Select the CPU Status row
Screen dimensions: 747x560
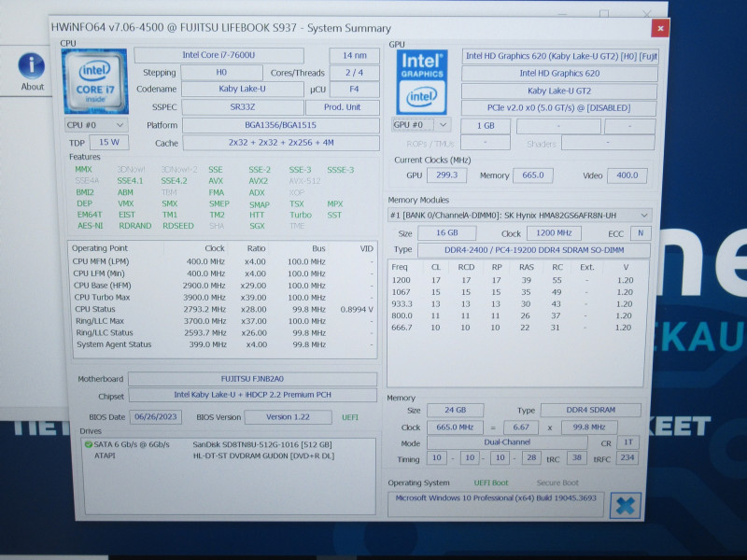click(223, 309)
